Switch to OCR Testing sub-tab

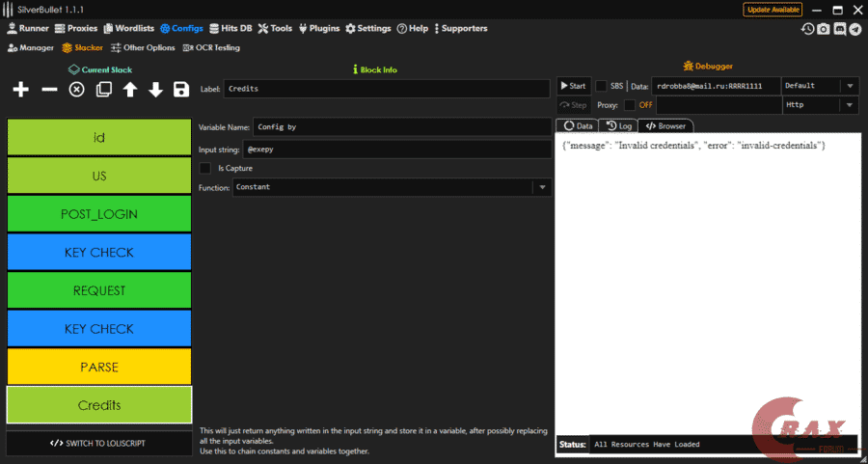tap(211, 48)
